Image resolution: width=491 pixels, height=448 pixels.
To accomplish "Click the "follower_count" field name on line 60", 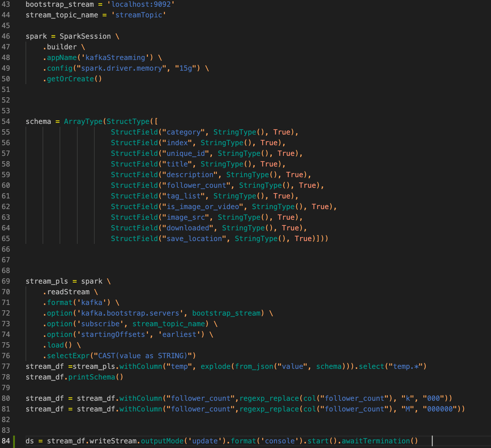I will coord(196,185).
